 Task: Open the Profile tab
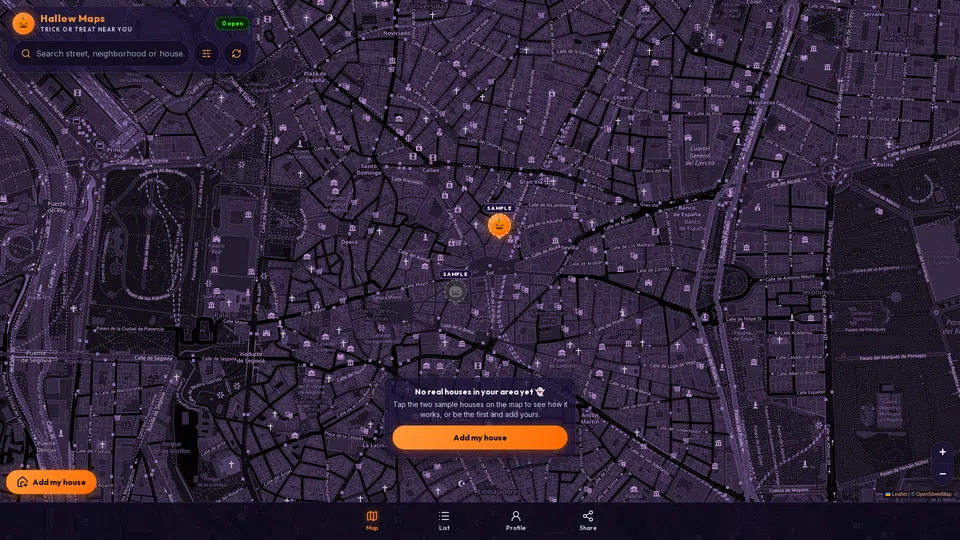pos(516,520)
